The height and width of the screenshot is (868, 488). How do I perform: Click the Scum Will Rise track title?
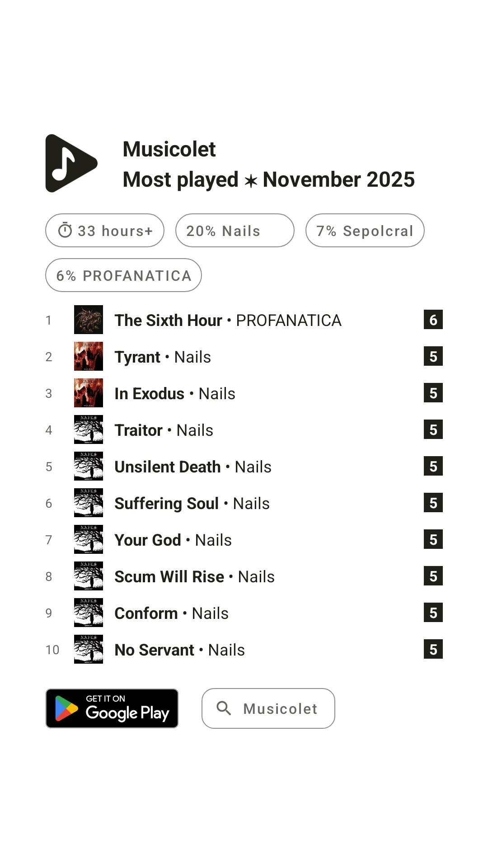pyautogui.click(x=169, y=576)
